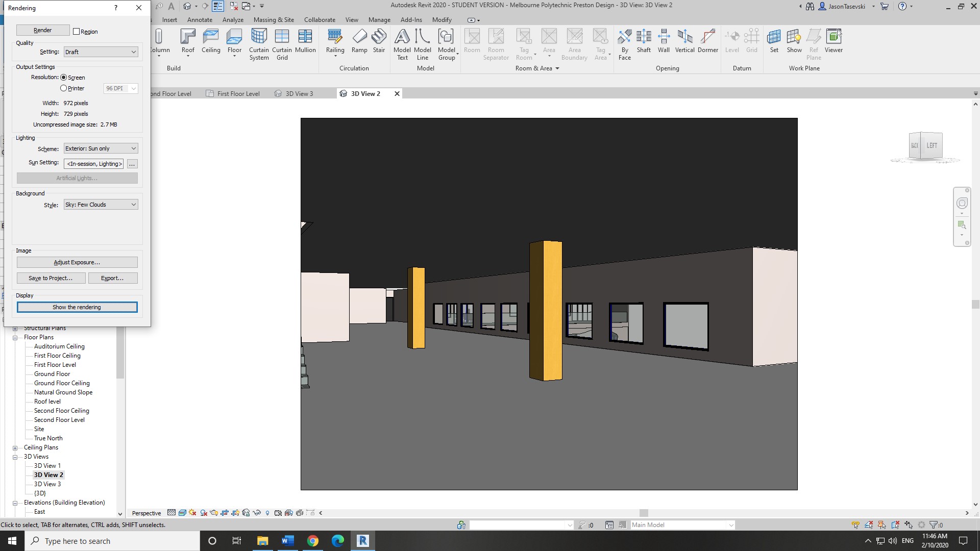Image resolution: width=980 pixels, height=551 pixels.
Task: Activate the Dormer opening tool
Action: [708, 41]
